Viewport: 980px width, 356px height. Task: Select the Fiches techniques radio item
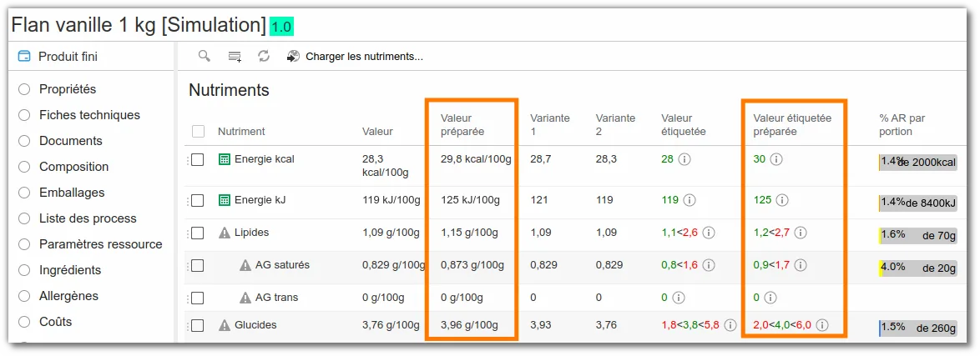point(24,115)
